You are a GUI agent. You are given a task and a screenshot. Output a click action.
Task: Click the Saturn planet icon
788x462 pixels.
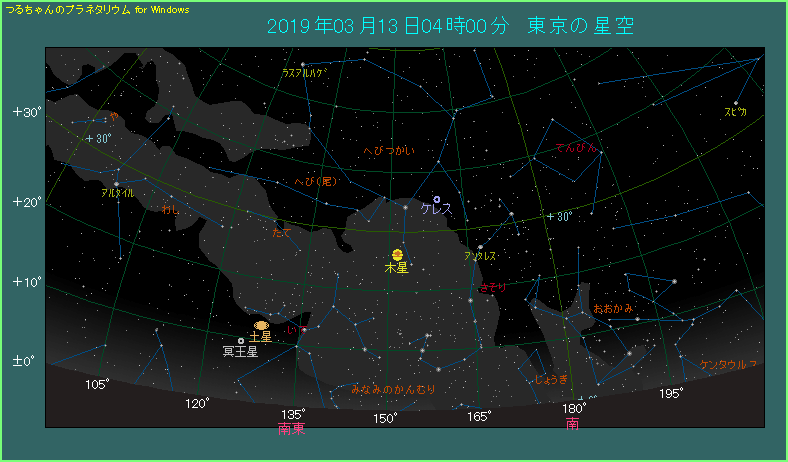(261, 325)
